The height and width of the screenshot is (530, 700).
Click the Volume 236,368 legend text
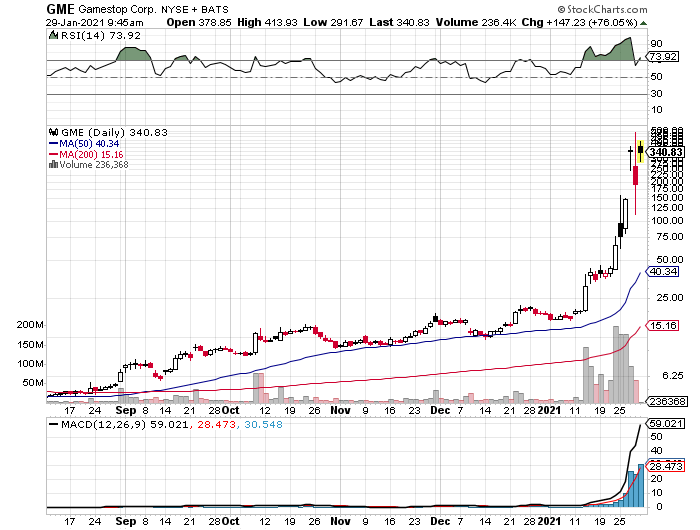(x=94, y=165)
